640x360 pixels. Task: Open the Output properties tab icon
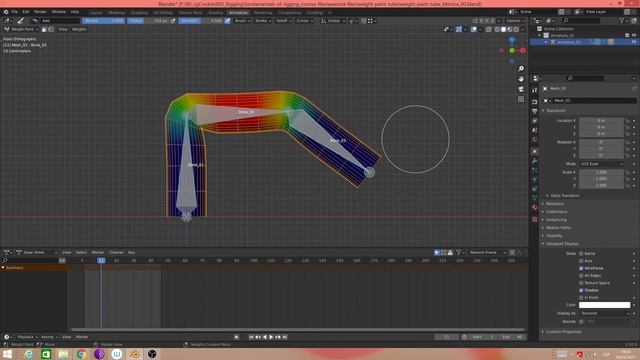click(535, 111)
